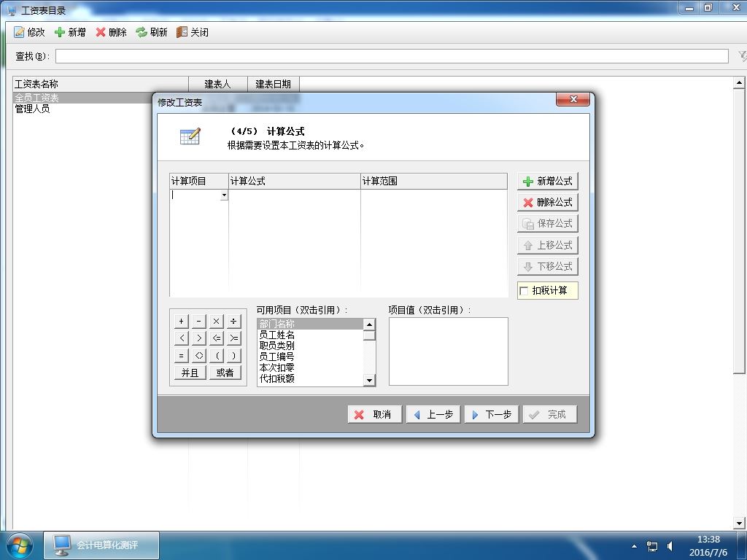
Task: Click the 关闭 toolbar button
Action: tap(193, 32)
